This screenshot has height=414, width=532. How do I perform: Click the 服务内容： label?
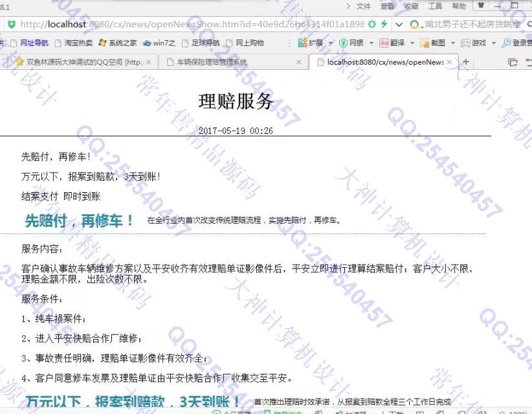(42, 249)
